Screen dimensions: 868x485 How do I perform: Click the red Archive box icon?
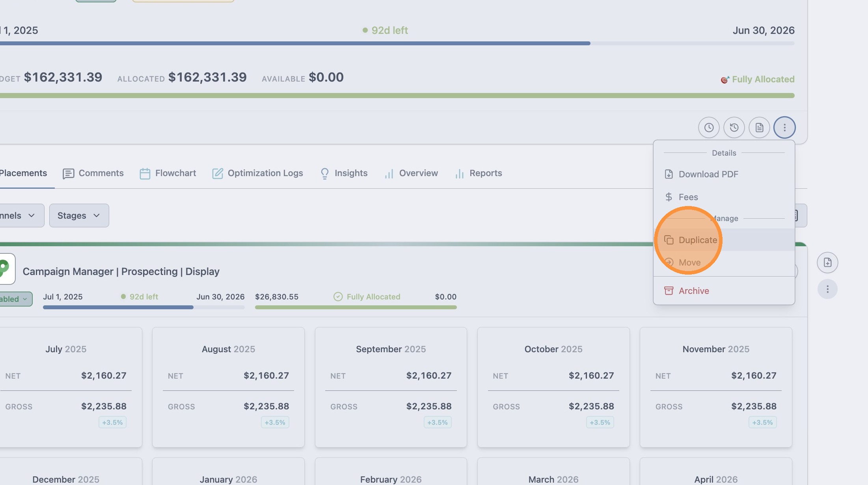669,291
